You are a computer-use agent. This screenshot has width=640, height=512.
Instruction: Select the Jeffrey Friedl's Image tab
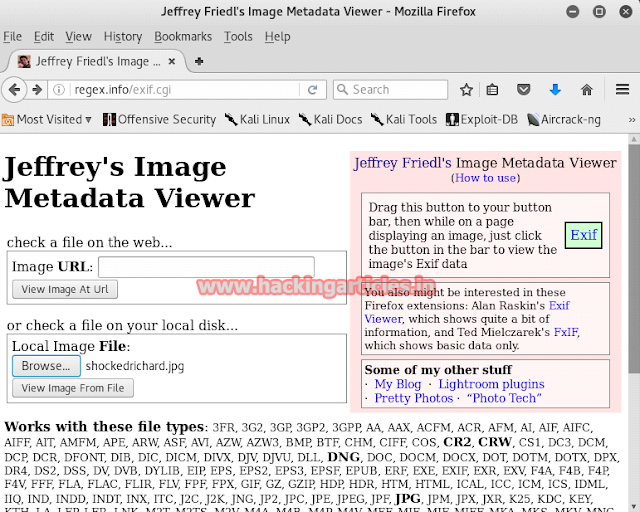click(96, 61)
